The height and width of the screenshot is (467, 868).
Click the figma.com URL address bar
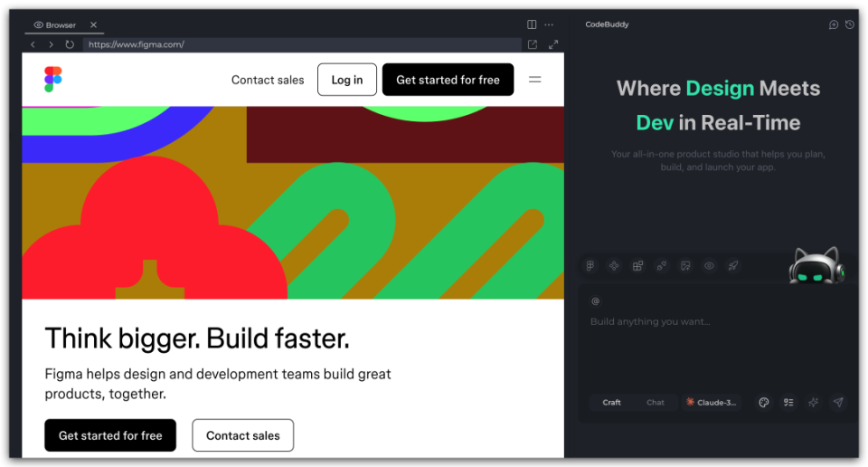point(302,44)
